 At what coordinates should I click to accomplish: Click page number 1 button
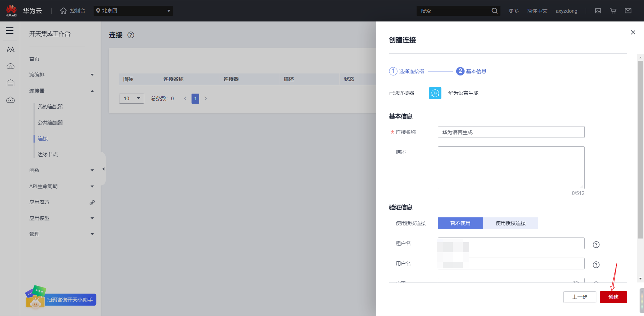tap(195, 99)
